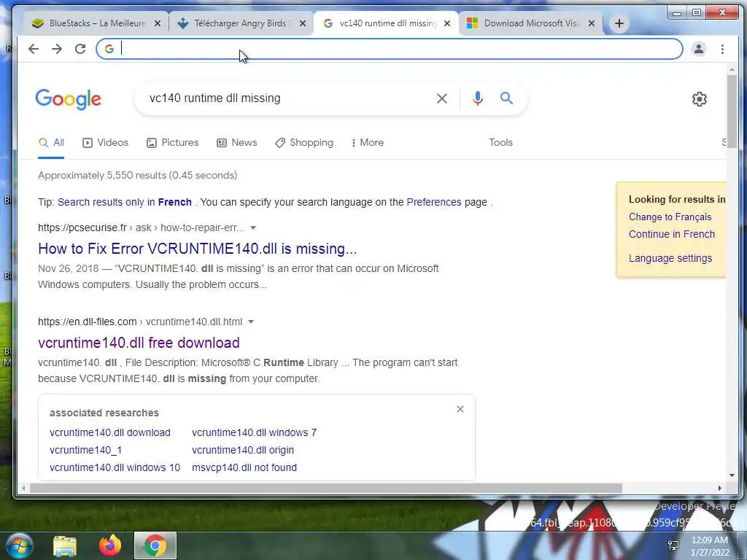This screenshot has height=560, width=747.
Task: Open File Explorer from taskbar
Action: [x=65, y=545]
